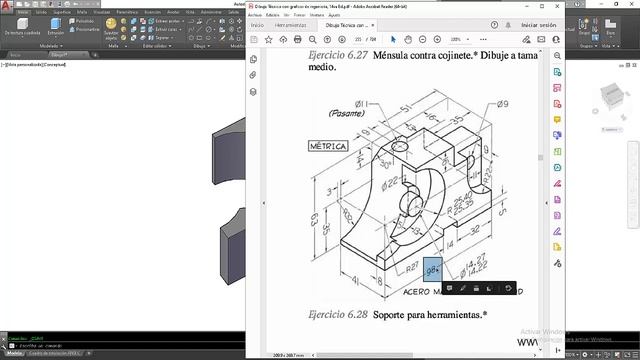Click Iniciar sesión in Acrobat
Image resolution: width=640 pixels, height=360 pixels.
click(538, 25)
